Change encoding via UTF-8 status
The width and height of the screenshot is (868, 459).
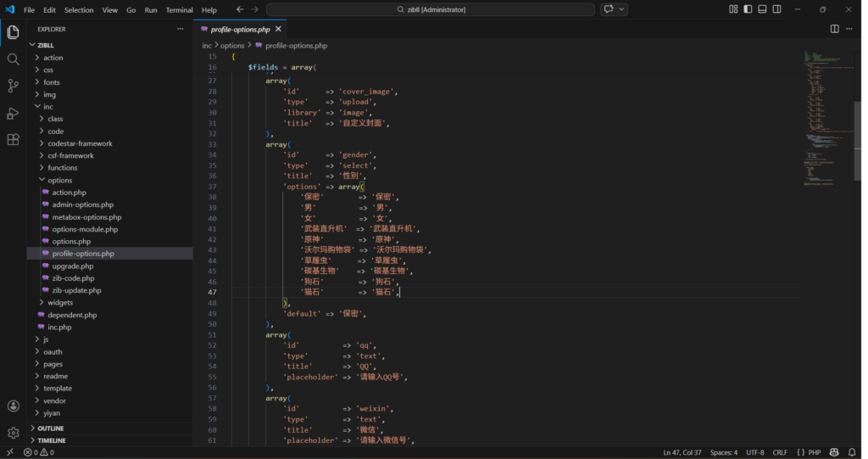click(x=754, y=452)
